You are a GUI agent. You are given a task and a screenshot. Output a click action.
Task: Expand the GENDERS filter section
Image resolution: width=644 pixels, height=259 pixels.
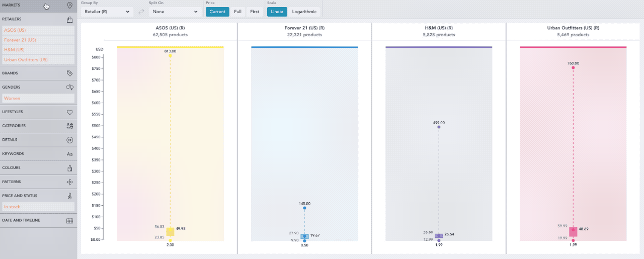(x=38, y=87)
